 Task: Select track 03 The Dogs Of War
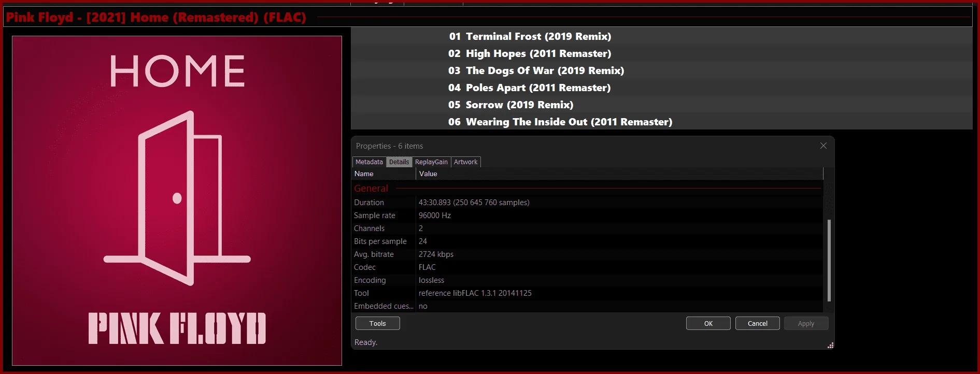click(x=661, y=70)
